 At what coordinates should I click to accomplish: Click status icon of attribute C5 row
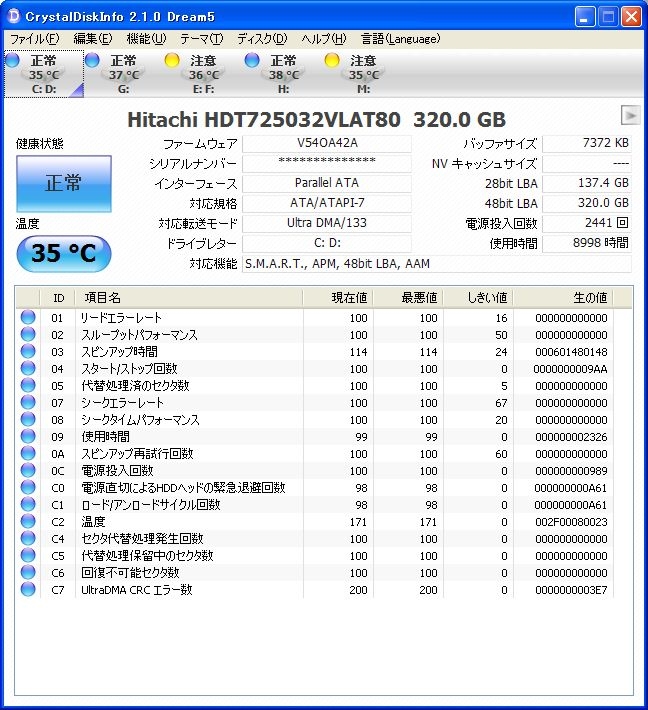click(x=28, y=555)
